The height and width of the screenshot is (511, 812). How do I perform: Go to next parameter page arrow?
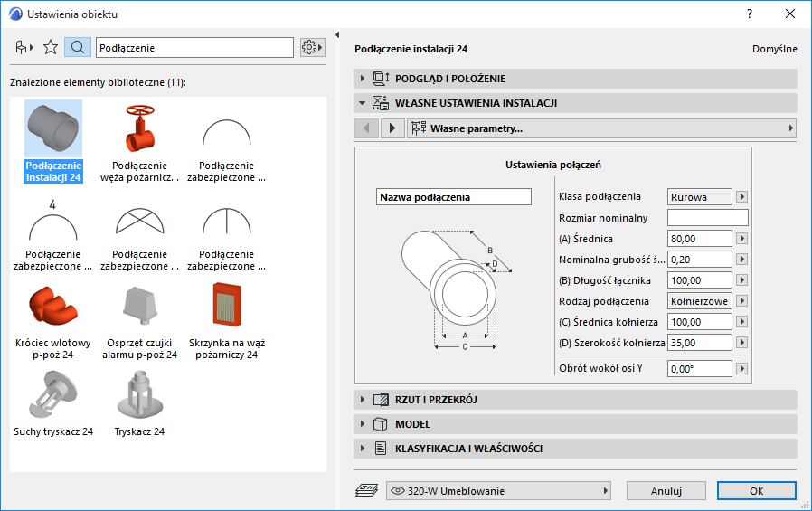(392, 128)
